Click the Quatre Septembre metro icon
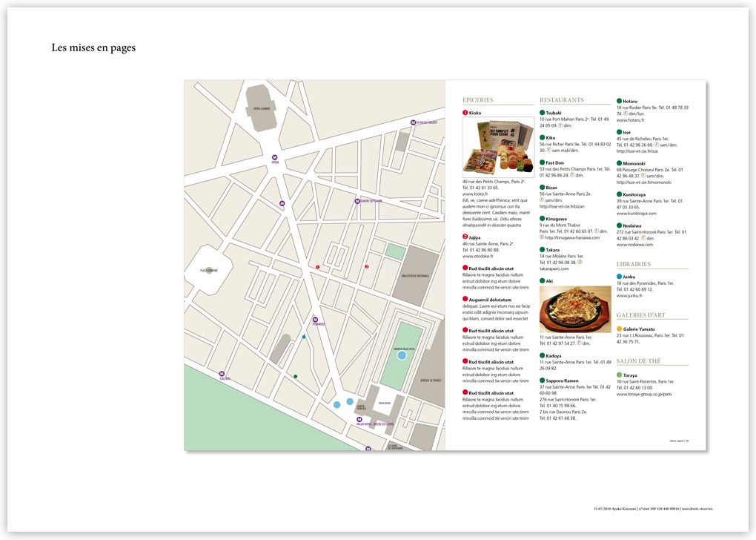756x540 pixels. point(357,201)
